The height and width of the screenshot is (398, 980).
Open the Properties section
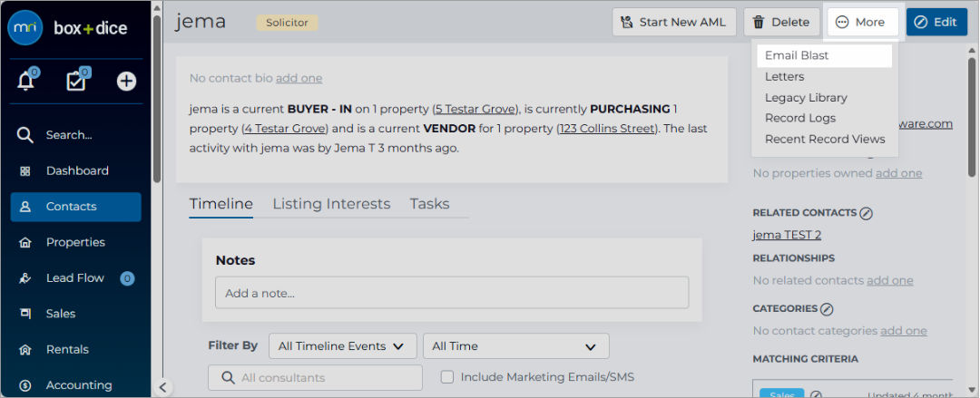pyautogui.click(x=75, y=242)
